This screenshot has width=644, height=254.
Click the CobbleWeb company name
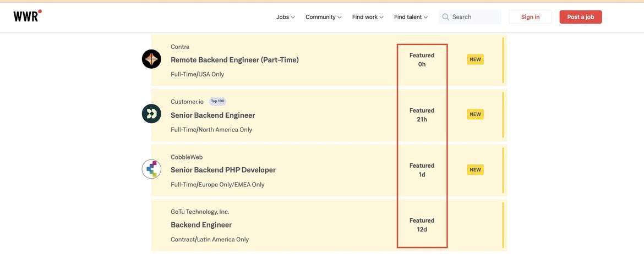point(187,157)
